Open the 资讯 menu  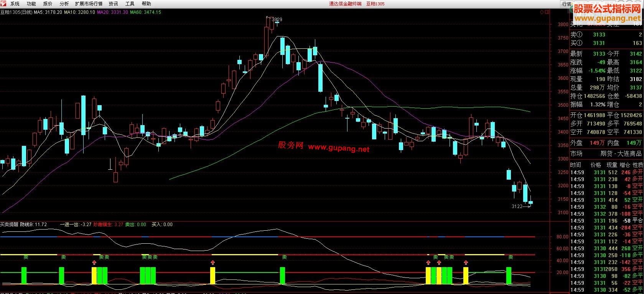coord(113,3)
